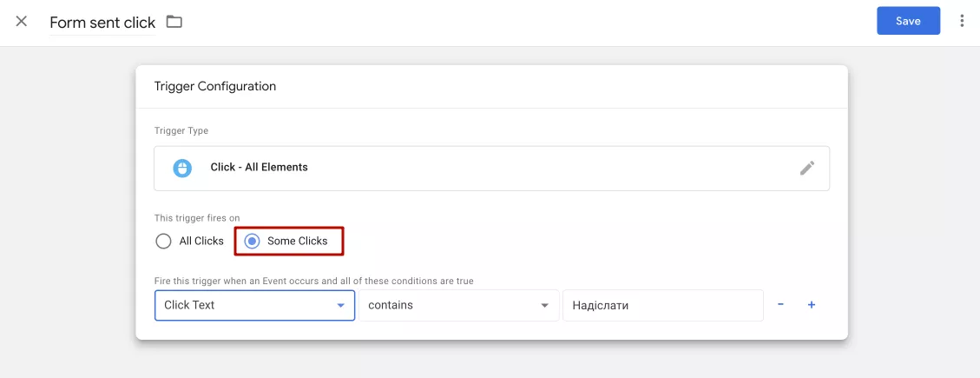Close the trigger editor with the X icon

[21, 21]
